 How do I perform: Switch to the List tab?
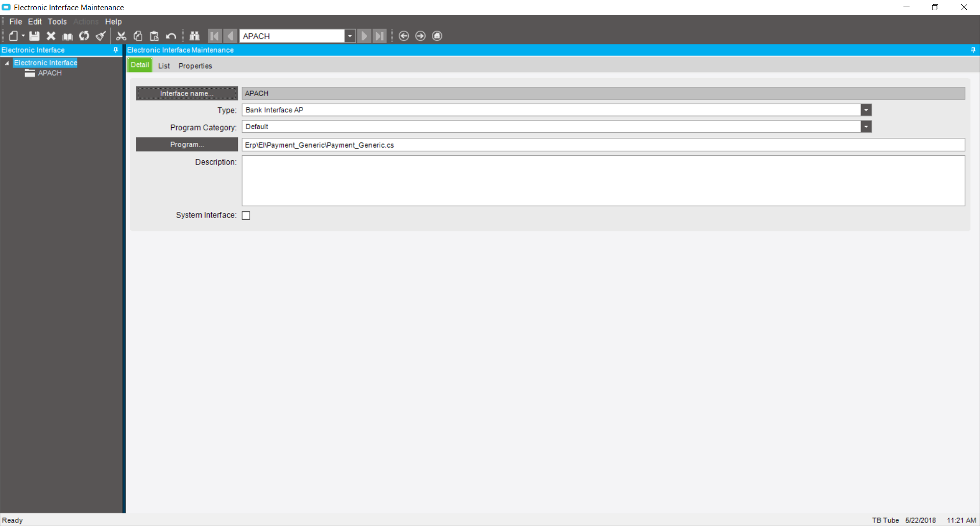click(164, 66)
